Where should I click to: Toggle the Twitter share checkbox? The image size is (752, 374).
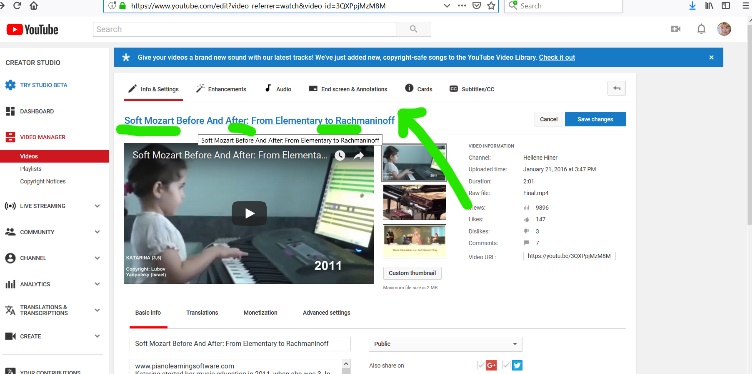point(506,366)
